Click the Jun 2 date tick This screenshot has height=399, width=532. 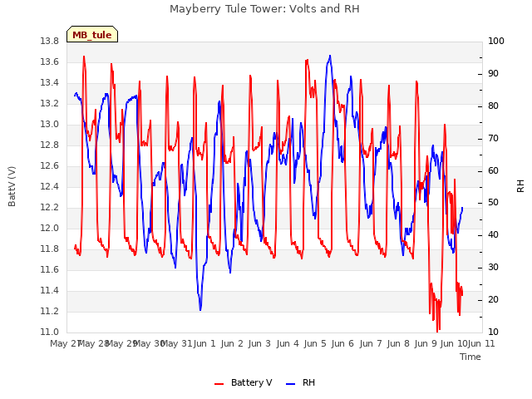point(232,344)
